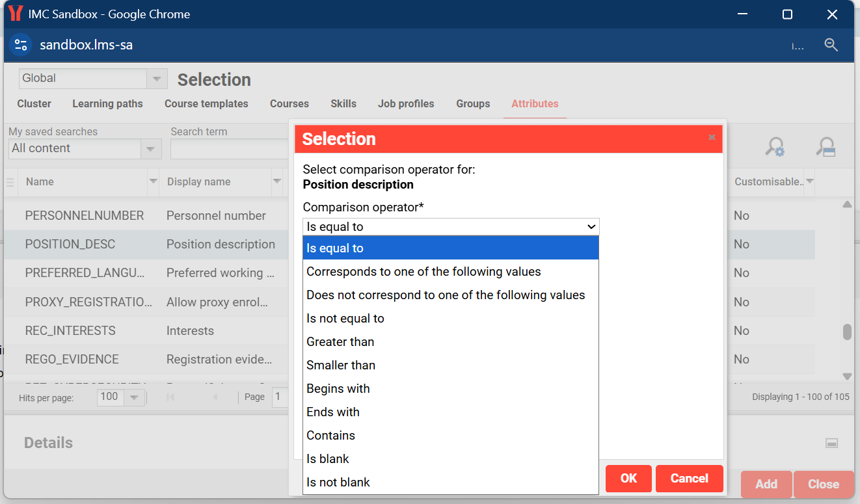Screen dimensions: 860x504
Task: Collapse the Details panel minimize icon
Action: point(831,444)
